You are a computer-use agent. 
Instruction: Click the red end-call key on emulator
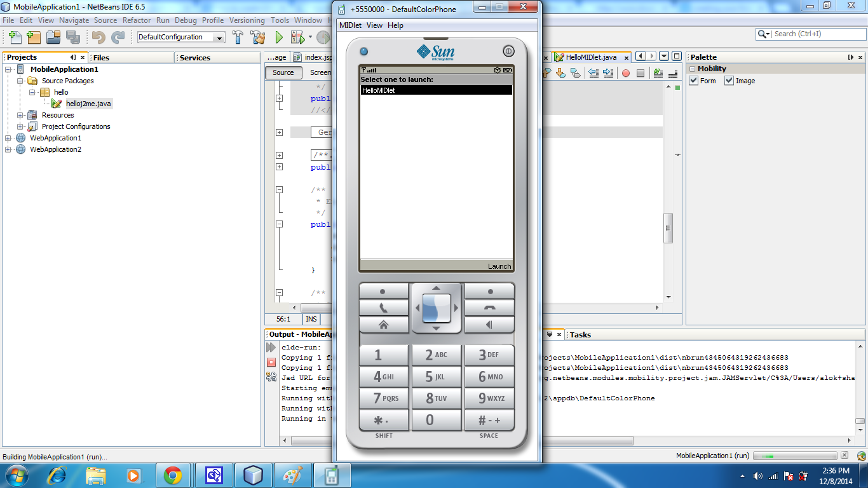(489, 308)
